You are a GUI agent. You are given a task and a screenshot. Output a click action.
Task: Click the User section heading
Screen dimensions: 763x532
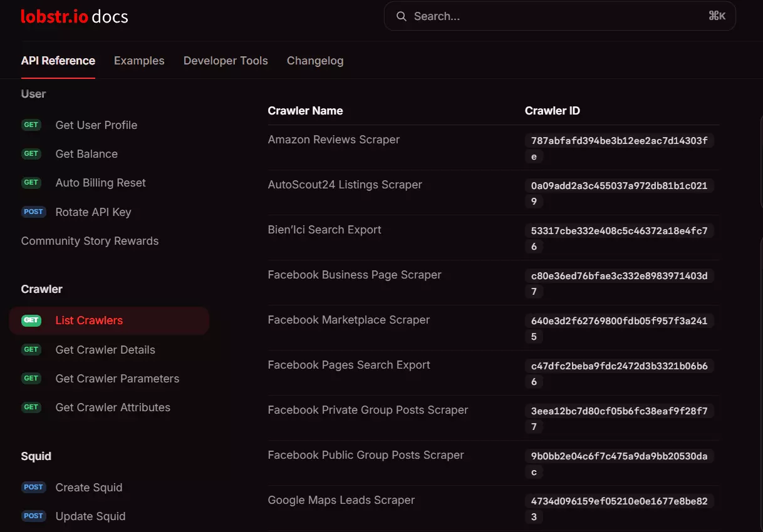[33, 94]
